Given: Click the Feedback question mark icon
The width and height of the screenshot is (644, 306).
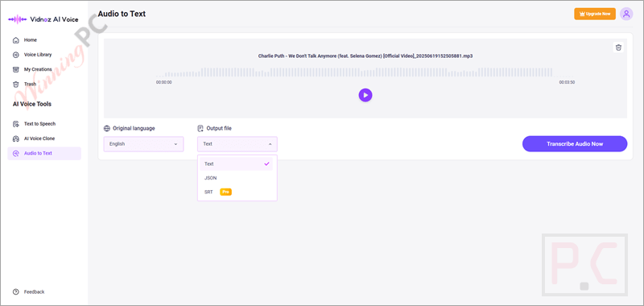Looking at the screenshot, I should (16, 292).
